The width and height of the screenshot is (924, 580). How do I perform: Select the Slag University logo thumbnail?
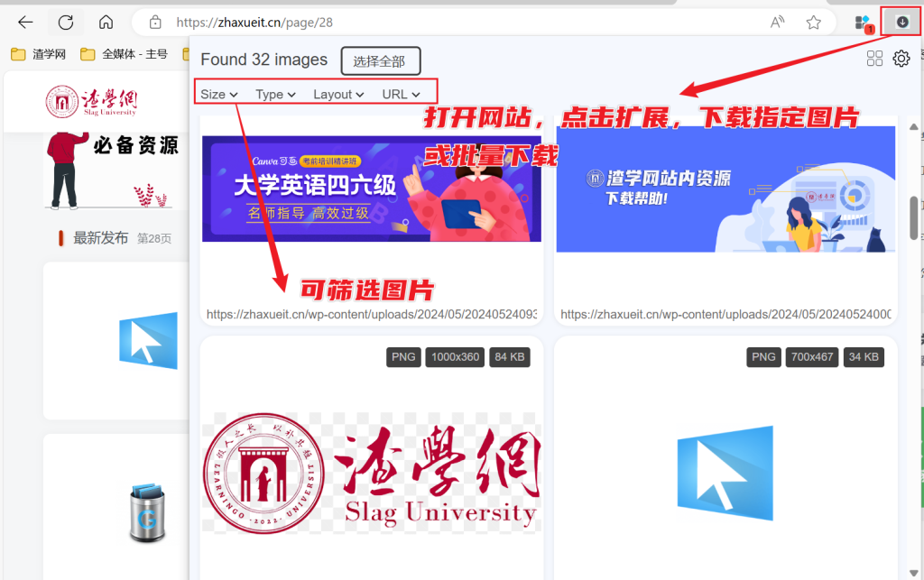[372, 471]
